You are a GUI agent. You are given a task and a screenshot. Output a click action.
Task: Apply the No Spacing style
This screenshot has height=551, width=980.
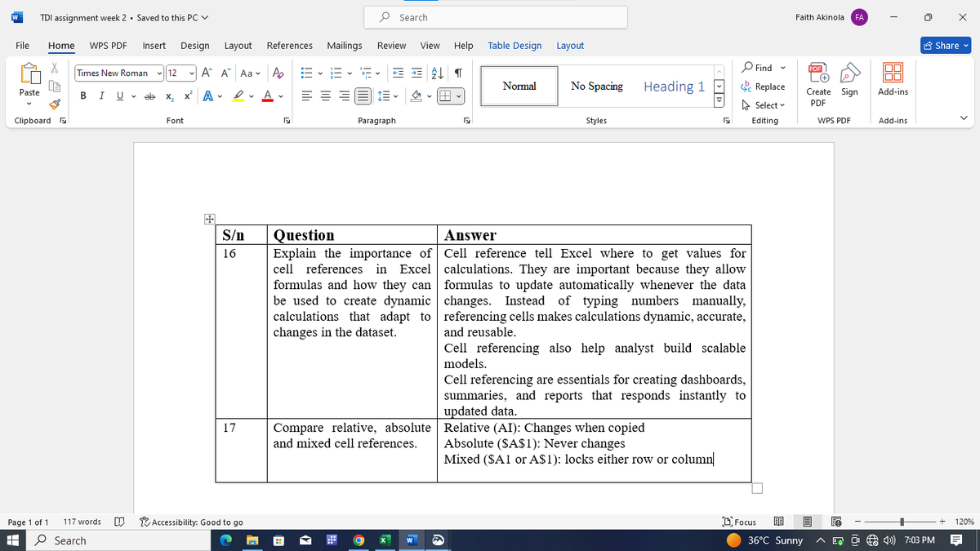coord(597,86)
